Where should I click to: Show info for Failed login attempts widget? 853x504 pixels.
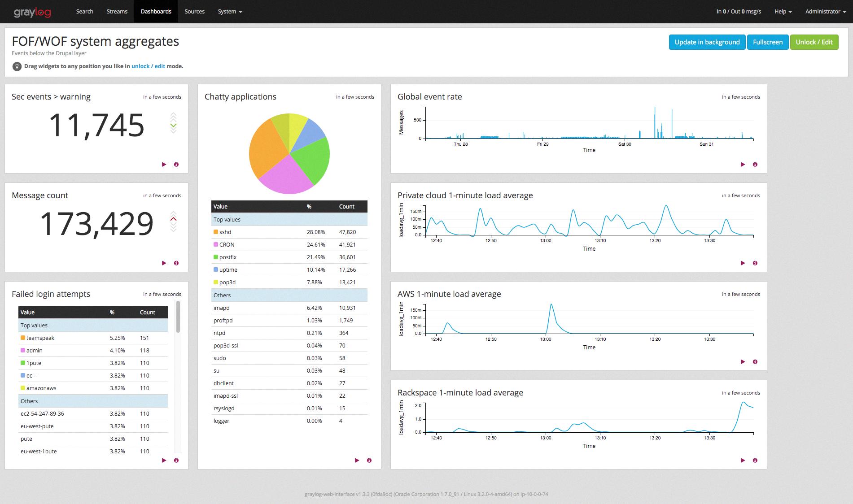coord(176,461)
